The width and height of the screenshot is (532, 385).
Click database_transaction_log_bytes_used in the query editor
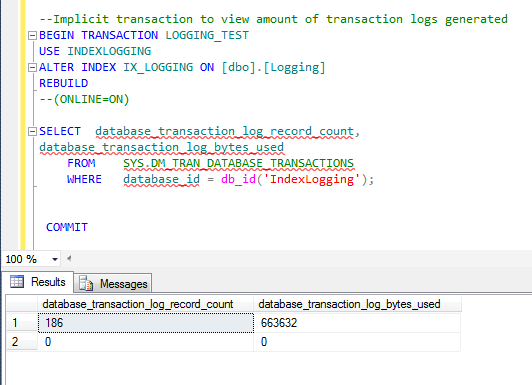click(162, 148)
